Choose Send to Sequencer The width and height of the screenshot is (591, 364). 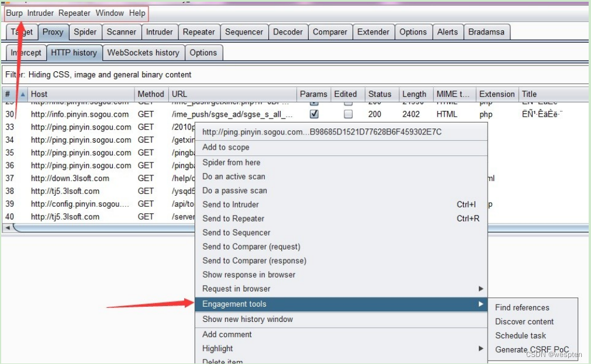click(x=341, y=233)
